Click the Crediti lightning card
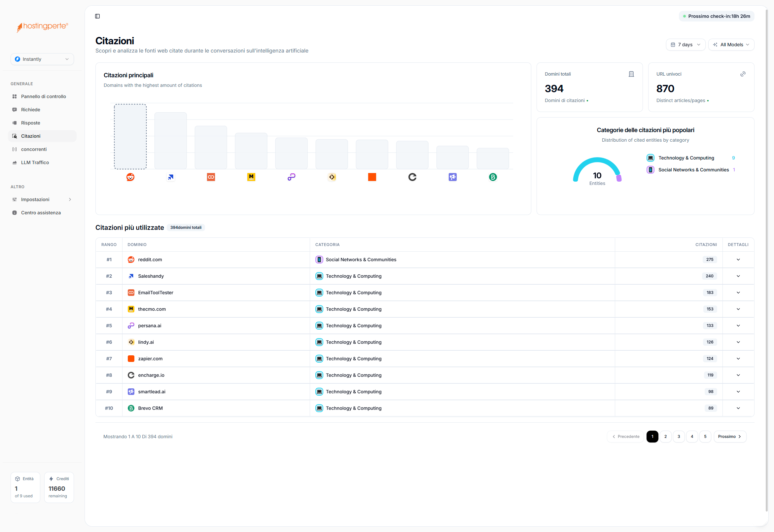The width and height of the screenshot is (774, 532). click(59, 487)
